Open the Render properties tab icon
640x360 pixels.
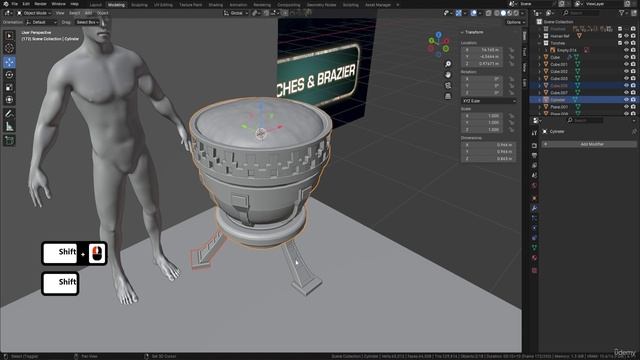(x=534, y=145)
